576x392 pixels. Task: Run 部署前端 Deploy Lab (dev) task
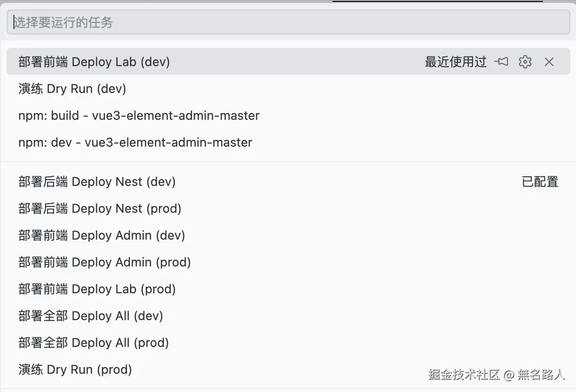[94, 62]
